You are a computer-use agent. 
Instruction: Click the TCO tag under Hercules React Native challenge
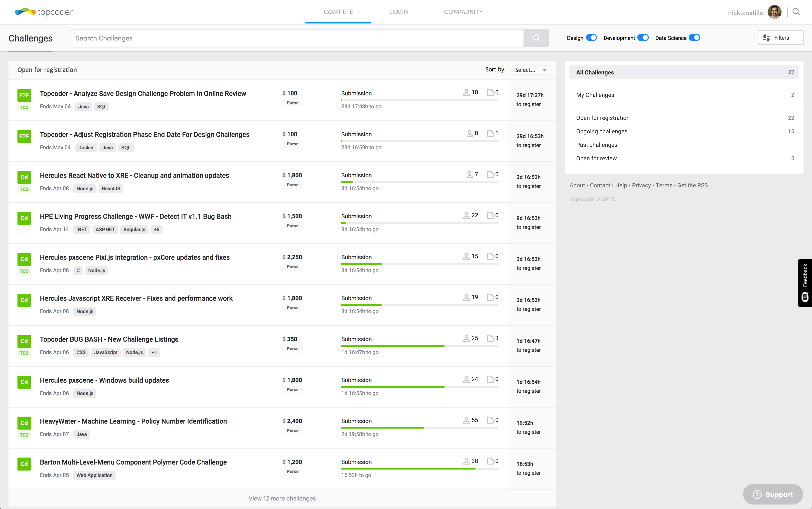point(24,189)
